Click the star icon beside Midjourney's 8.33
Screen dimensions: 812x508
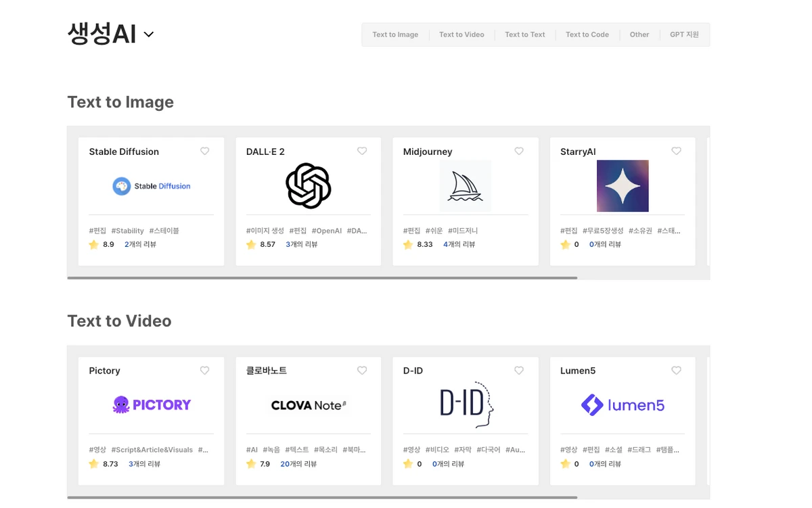[408, 244]
